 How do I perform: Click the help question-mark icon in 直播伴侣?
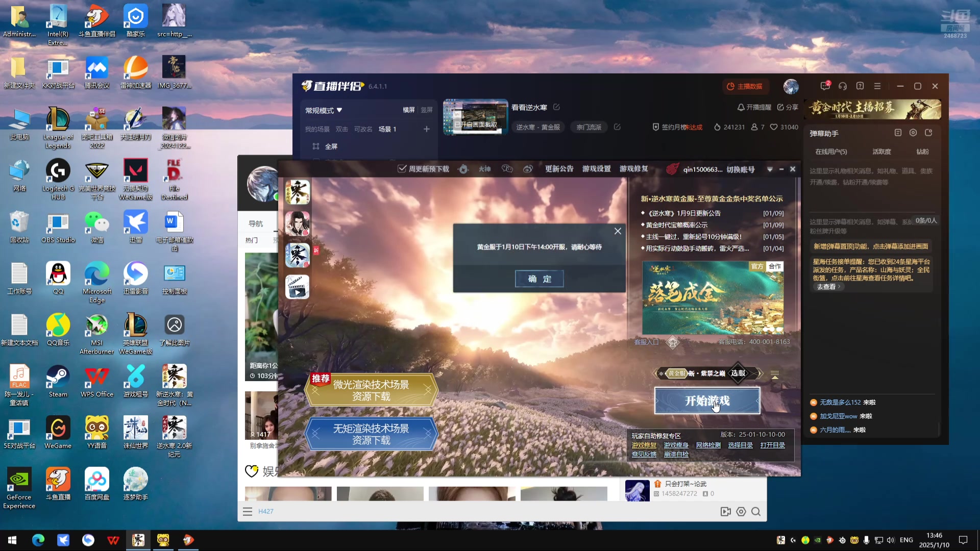tap(860, 86)
